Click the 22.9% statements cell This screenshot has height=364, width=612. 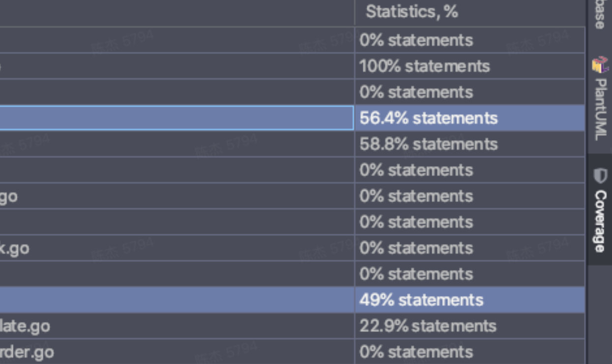tap(428, 326)
